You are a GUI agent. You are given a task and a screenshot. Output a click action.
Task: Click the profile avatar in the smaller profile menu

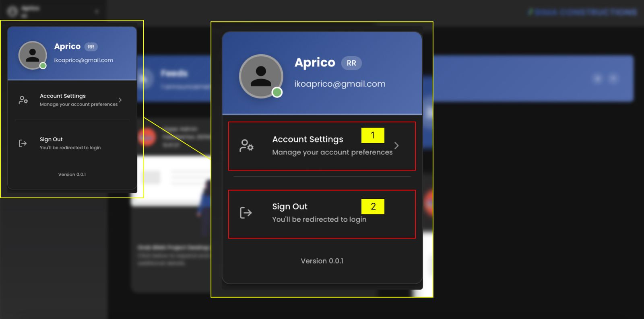point(33,55)
